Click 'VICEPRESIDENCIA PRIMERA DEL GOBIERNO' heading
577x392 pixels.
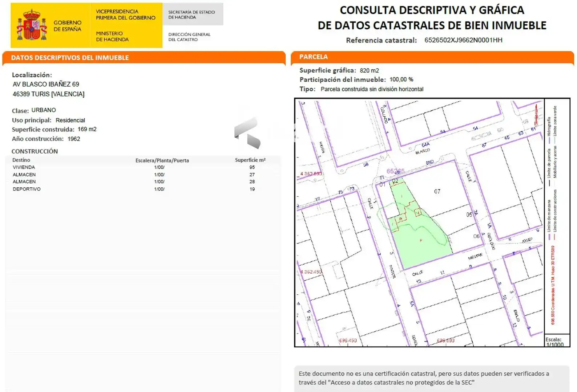[125, 15]
